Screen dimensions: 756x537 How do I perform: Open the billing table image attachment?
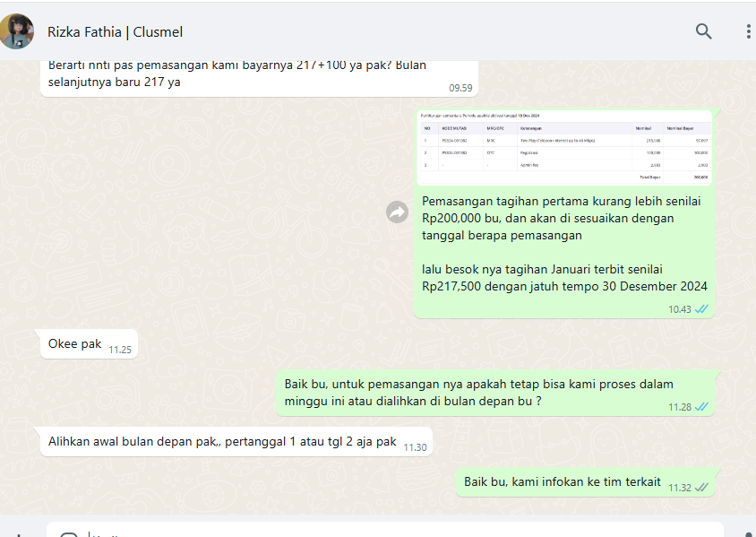coord(563,148)
